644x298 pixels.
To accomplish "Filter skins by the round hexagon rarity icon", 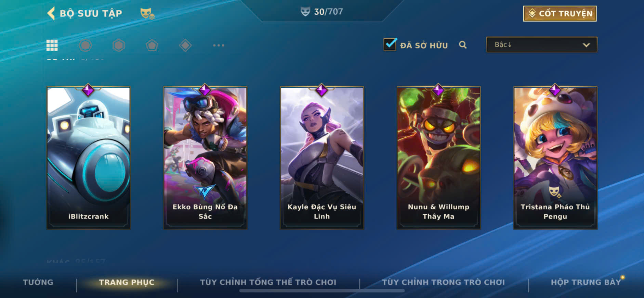I will coord(85,45).
